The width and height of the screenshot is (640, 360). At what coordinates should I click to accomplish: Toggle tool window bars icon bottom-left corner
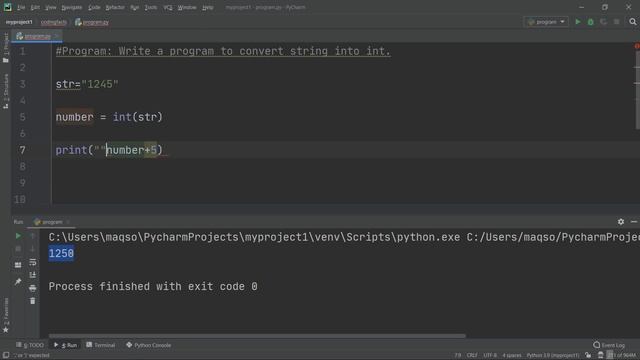tap(6, 356)
